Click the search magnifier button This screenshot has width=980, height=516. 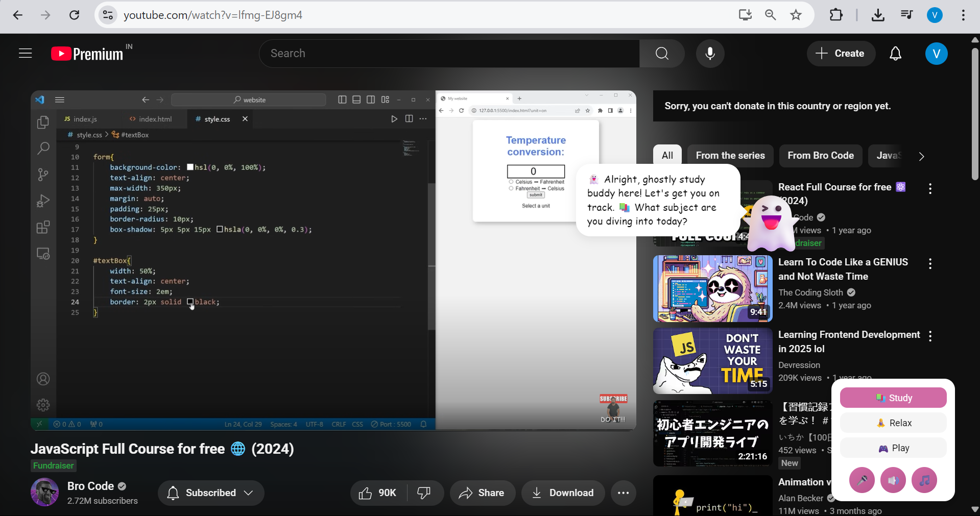coord(662,54)
